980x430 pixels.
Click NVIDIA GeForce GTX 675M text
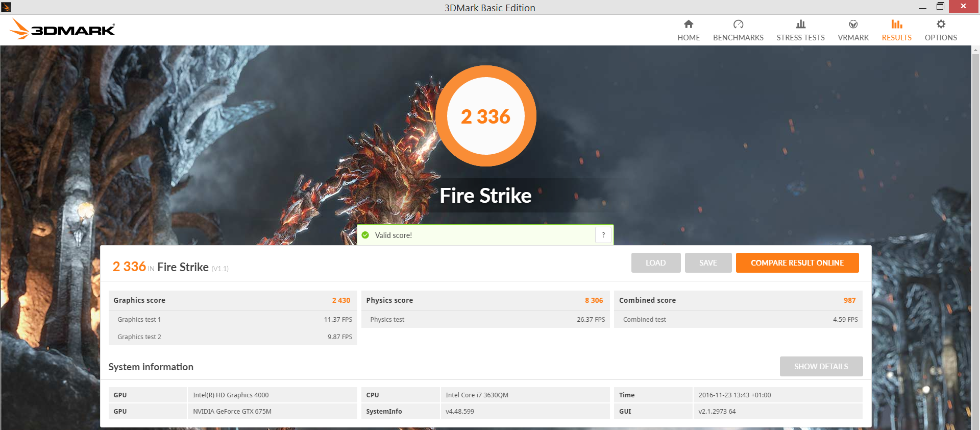[x=232, y=412]
